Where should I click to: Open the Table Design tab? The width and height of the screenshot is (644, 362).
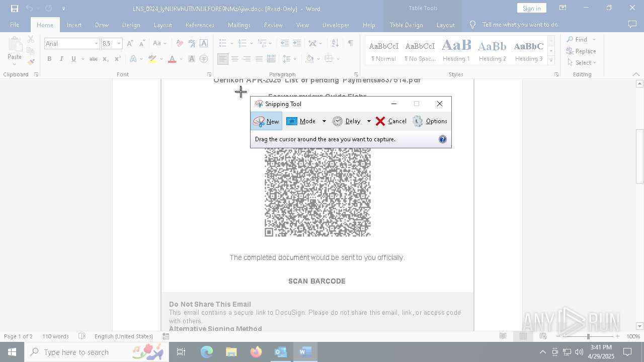(406, 25)
